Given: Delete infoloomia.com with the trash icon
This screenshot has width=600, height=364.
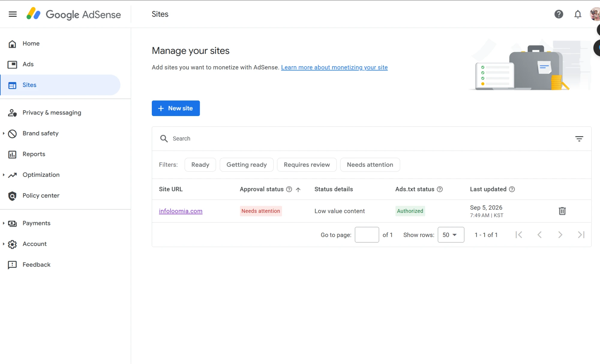Looking at the screenshot, I should pos(562,211).
